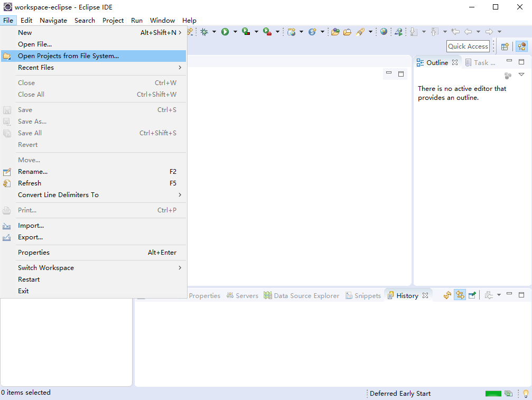Close the History view tab

pos(425,295)
